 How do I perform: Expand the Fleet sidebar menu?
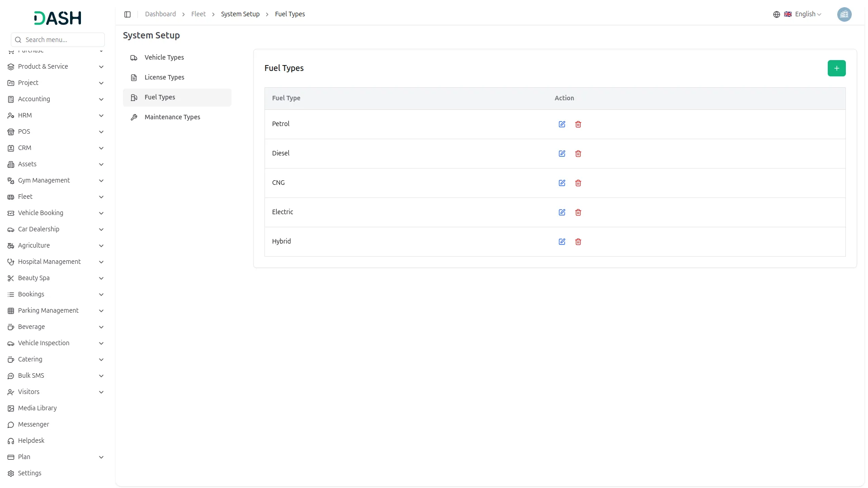[x=56, y=197]
